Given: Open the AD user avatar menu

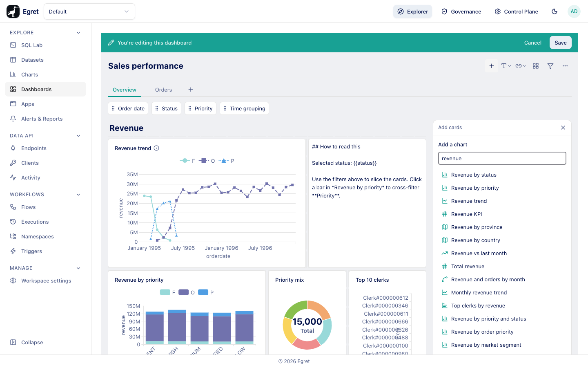Looking at the screenshot, I should 574,11.
